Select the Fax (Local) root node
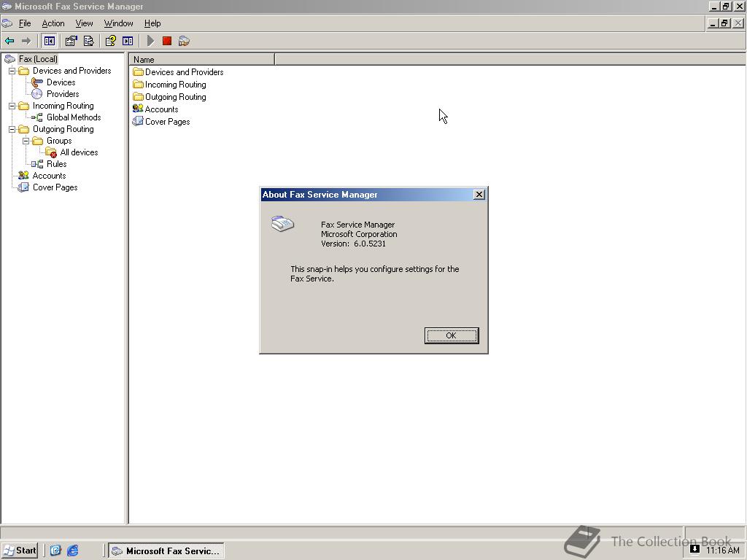Image resolution: width=747 pixels, height=560 pixels. click(x=38, y=59)
